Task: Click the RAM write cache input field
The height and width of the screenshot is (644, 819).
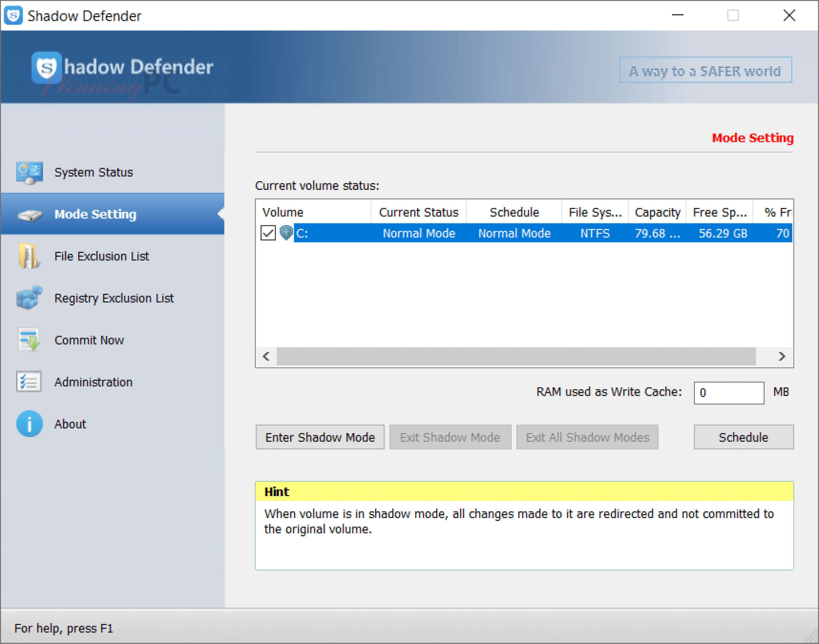Action: point(729,393)
